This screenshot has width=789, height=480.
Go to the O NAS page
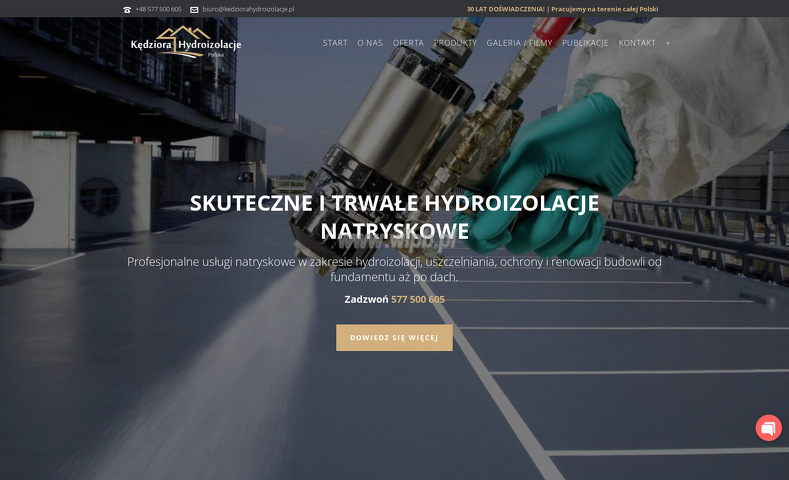click(370, 43)
